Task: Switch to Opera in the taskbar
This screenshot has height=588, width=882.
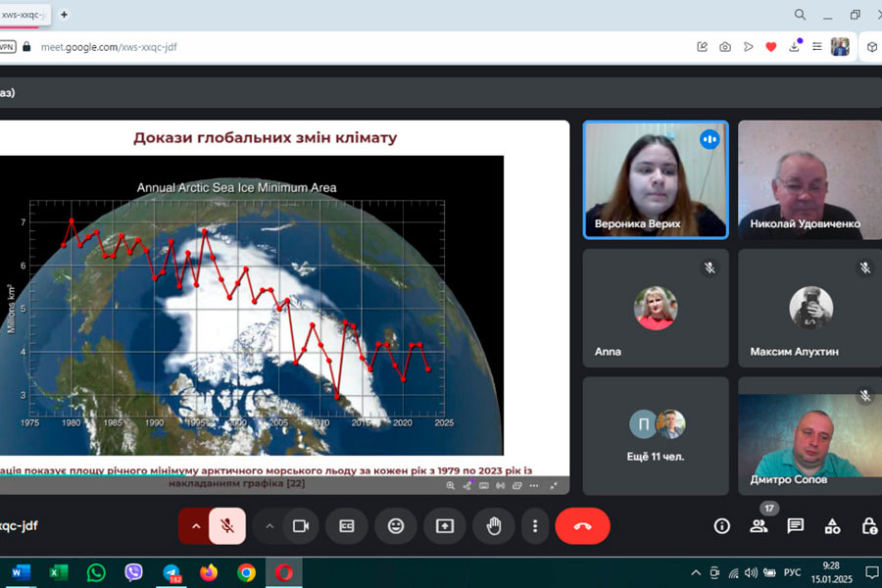Action: click(x=284, y=572)
